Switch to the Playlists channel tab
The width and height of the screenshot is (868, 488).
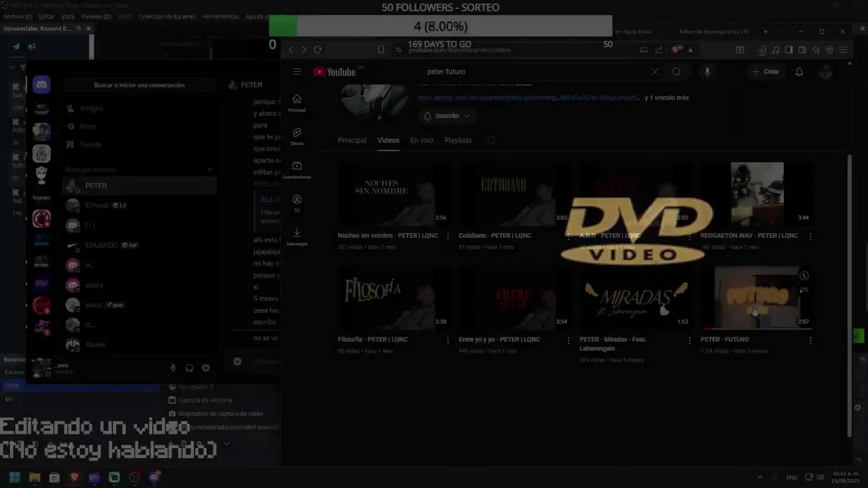[458, 140]
